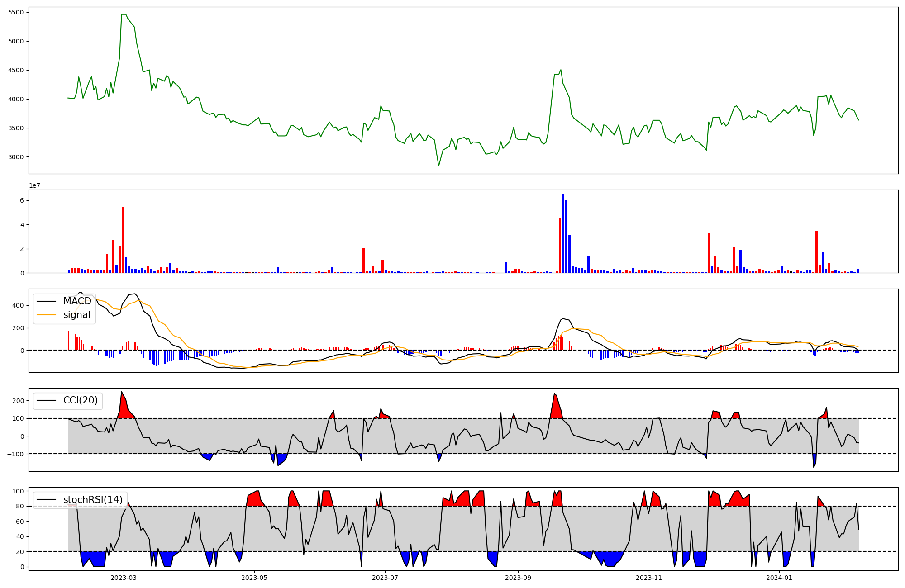
Task: Click the 400 tick on the MACD axis
Action: pyautogui.click(x=19, y=305)
